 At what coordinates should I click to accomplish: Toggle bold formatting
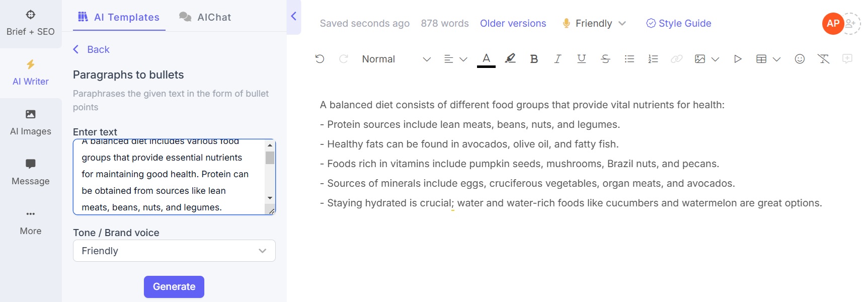(x=534, y=59)
